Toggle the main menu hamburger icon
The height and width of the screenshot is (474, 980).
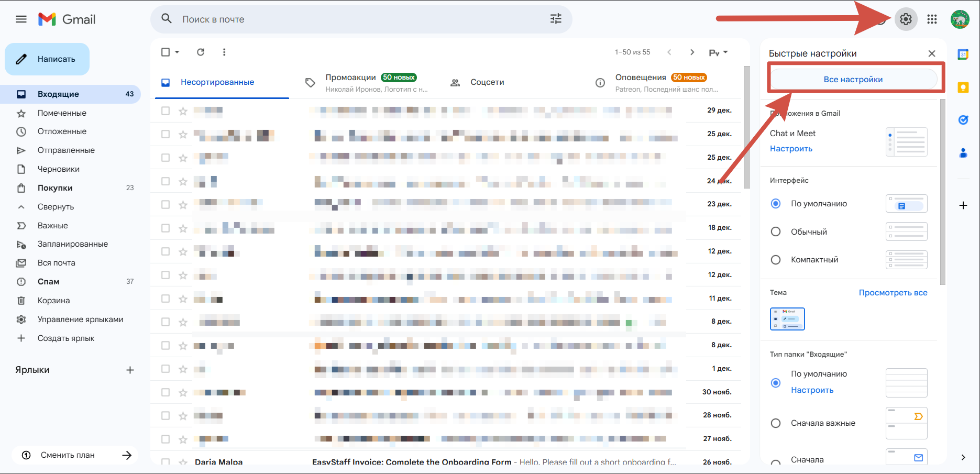[x=21, y=19]
